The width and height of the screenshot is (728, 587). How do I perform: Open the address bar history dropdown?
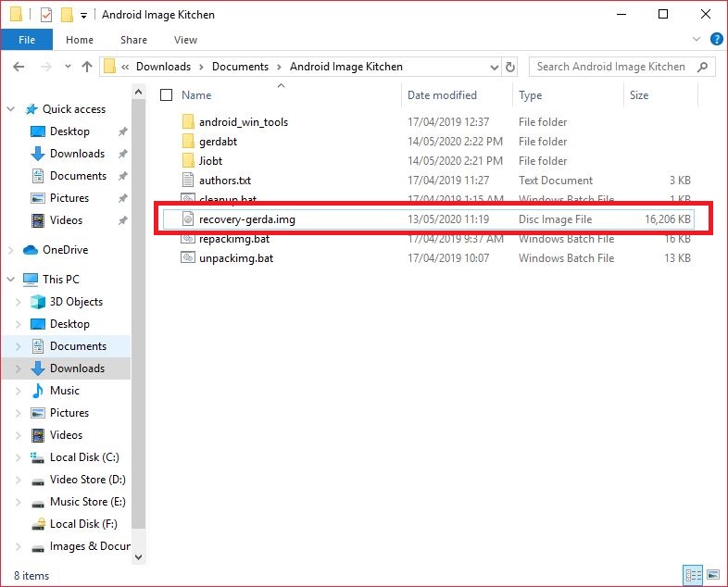coord(494,68)
